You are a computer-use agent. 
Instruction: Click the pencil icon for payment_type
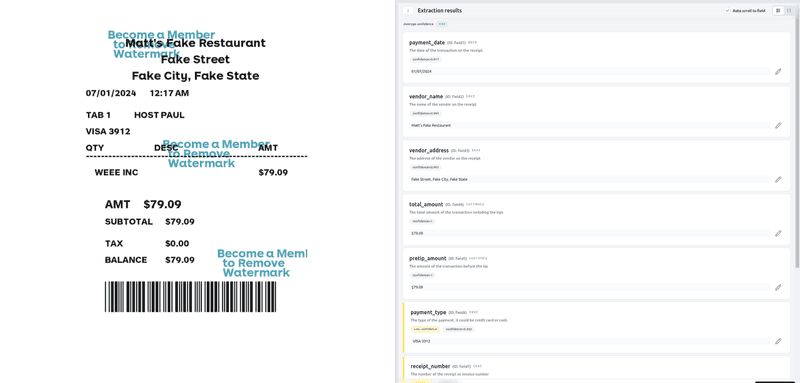pyautogui.click(x=778, y=341)
